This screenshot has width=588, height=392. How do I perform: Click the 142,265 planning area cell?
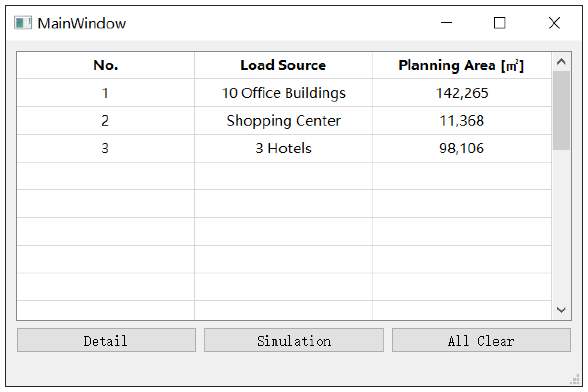point(461,93)
